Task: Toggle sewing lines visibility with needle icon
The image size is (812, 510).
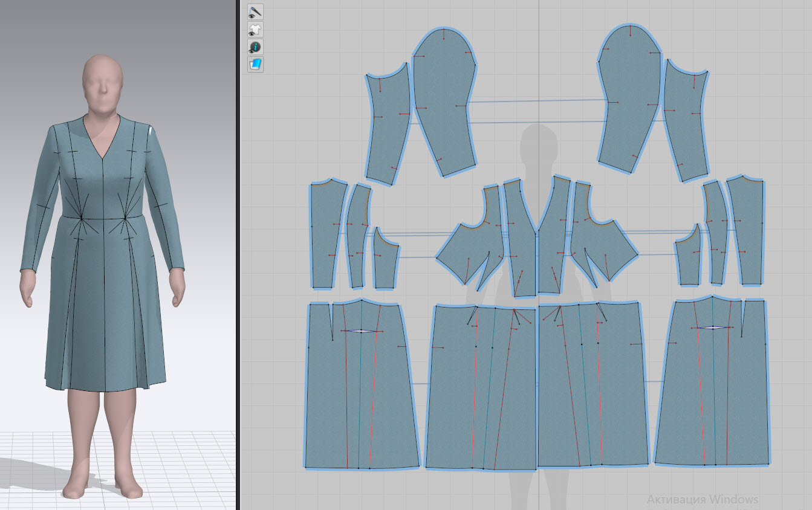Action: click(255, 11)
